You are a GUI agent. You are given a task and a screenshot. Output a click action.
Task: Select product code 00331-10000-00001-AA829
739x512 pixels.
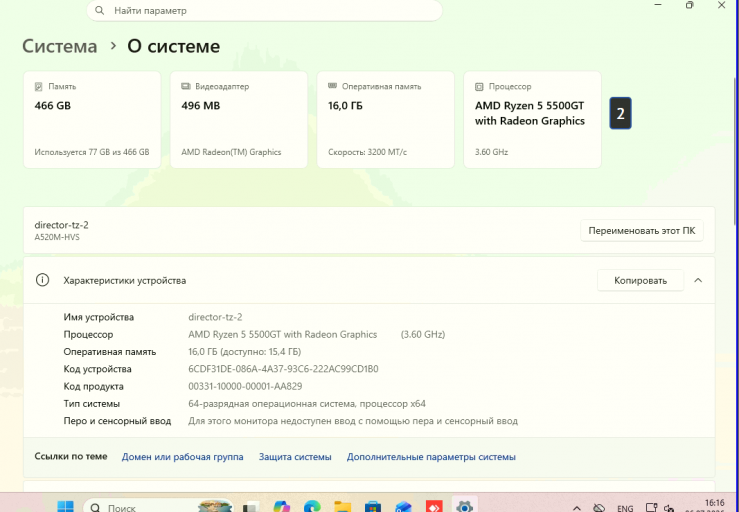245,386
